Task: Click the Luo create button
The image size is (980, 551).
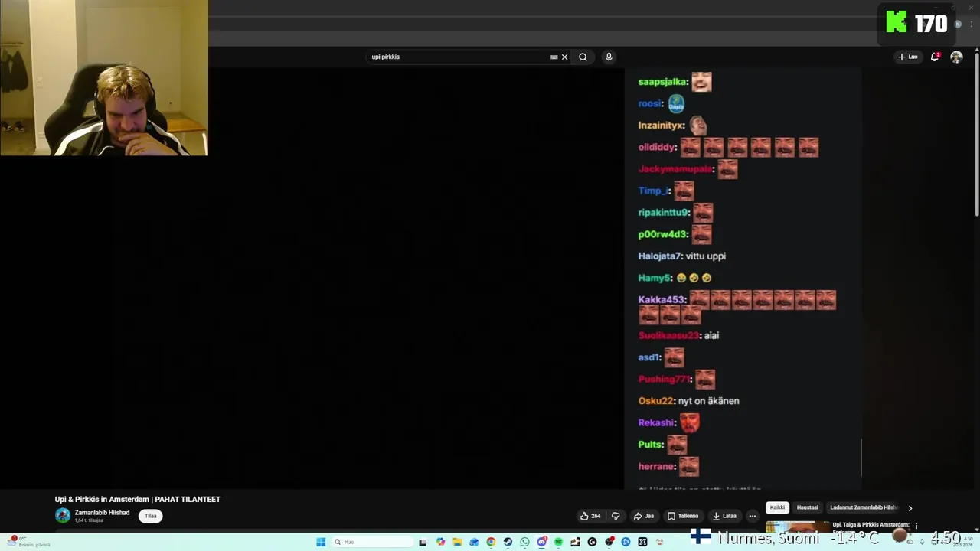Action: pyautogui.click(x=908, y=57)
